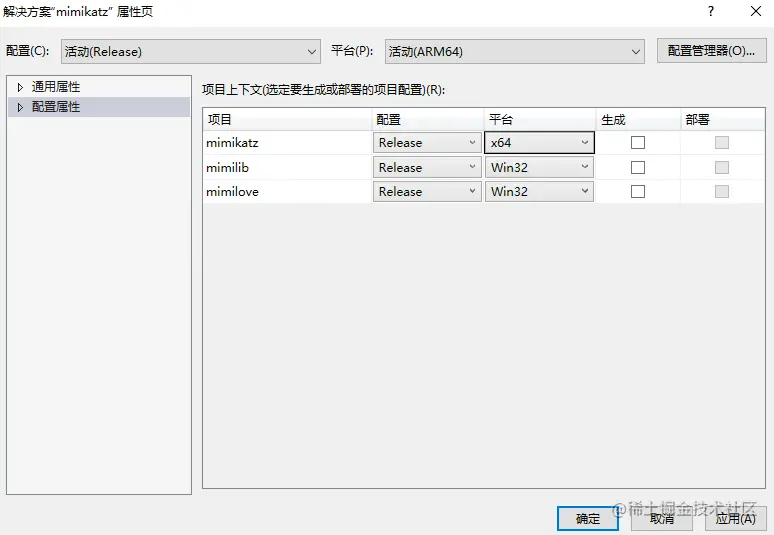This screenshot has height=535, width=774.
Task: Click the 配置 column header
Action: (427, 119)
